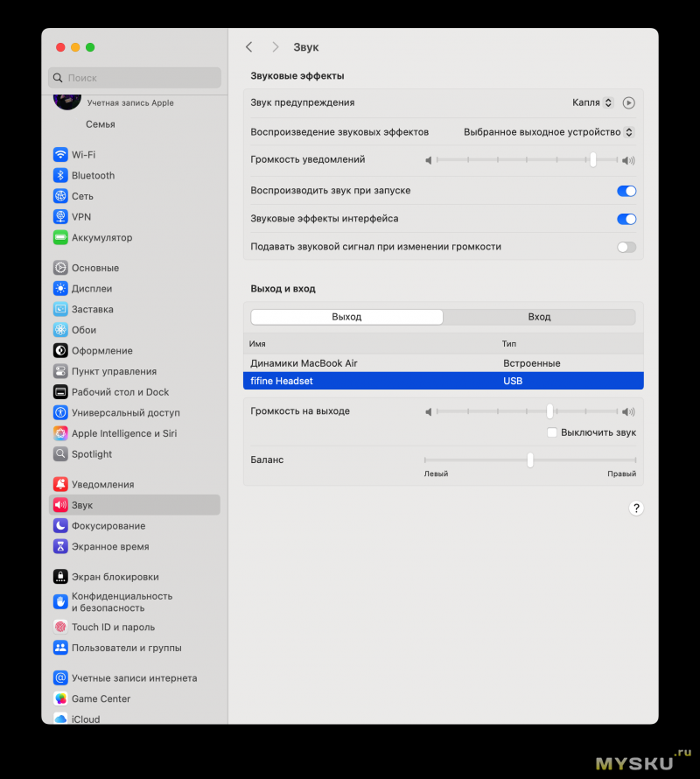Open iCloud in the sidebar
Screen dimensions: 700x779
pyautogui.click(x=86, y=719)
